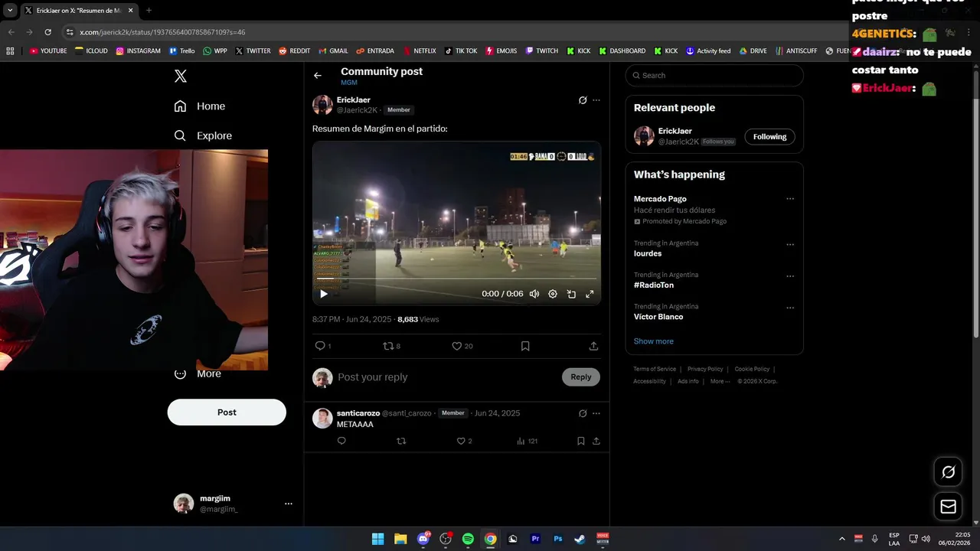Open Terms of Service link

(x=655, y=369)
